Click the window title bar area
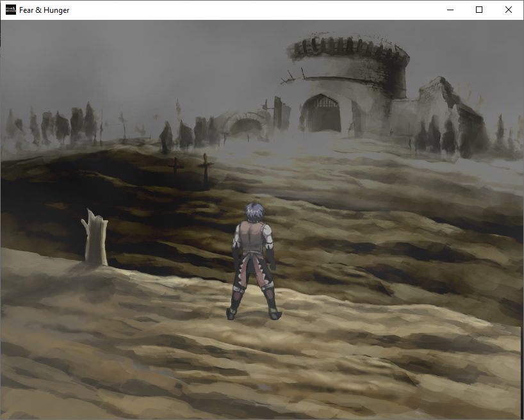The width and height of the screenshot is (524, 420). [x=256, y=10]
